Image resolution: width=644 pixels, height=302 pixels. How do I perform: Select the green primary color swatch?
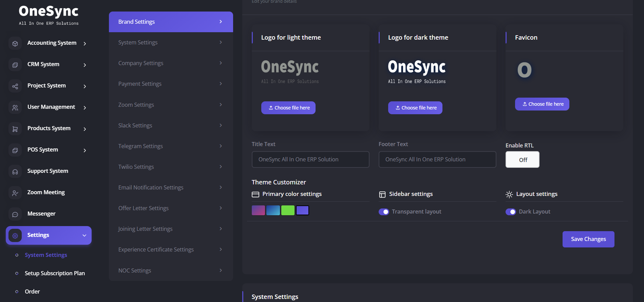tap(288, 210)
